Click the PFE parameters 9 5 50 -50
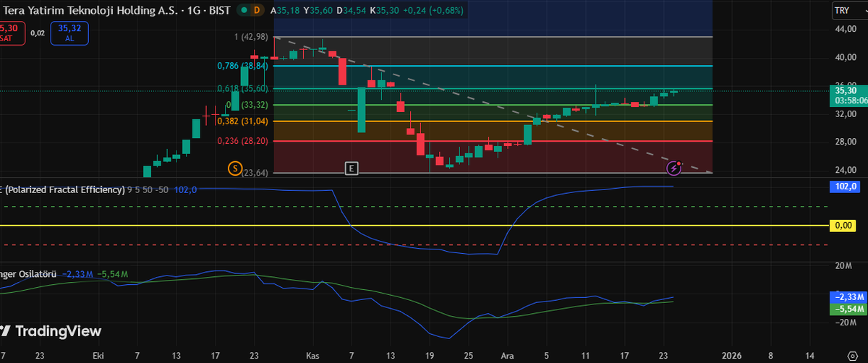The width and height of the screenshot is (868, 363). pos(149,190)
